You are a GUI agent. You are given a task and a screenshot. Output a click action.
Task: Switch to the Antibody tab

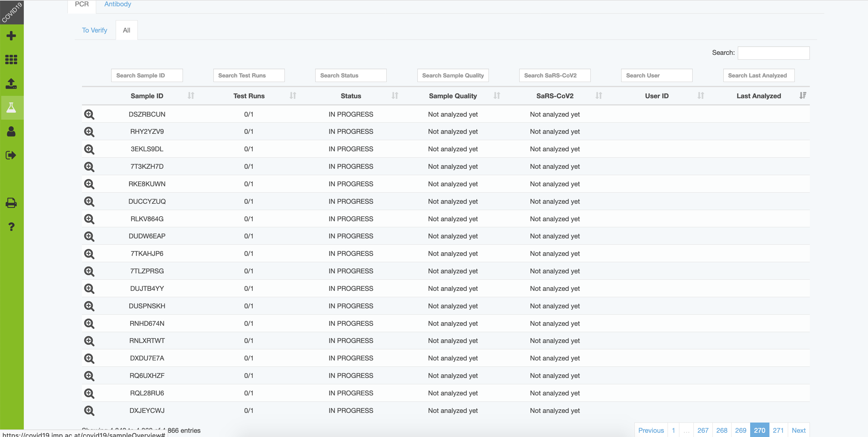click(x=118, y=4)
